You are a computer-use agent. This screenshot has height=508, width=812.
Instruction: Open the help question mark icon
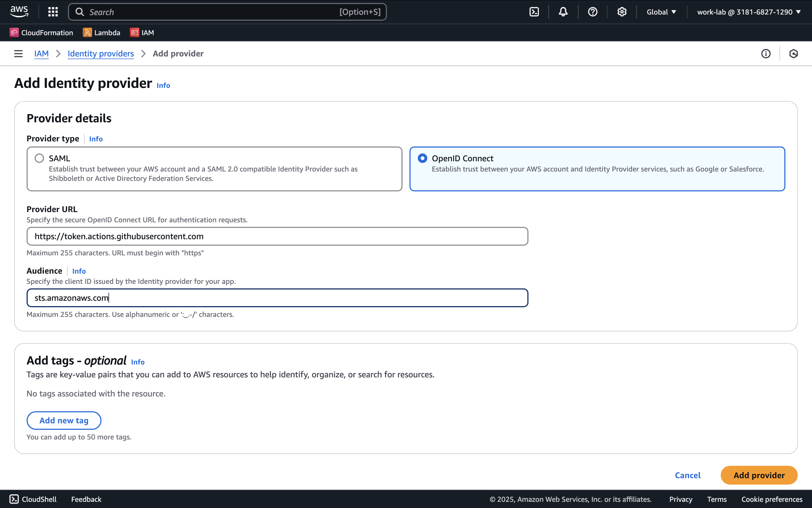(593, 12)
